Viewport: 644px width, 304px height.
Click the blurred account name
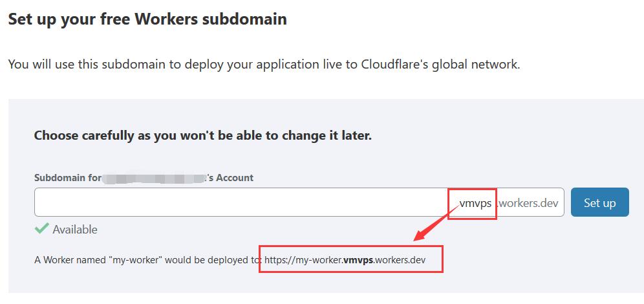(x=154, y=179)
